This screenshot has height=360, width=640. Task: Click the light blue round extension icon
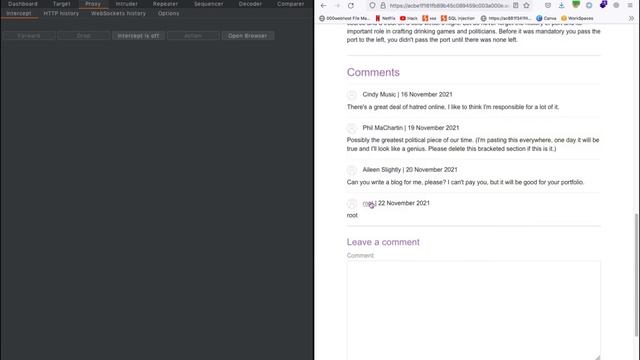coord(589,6)
